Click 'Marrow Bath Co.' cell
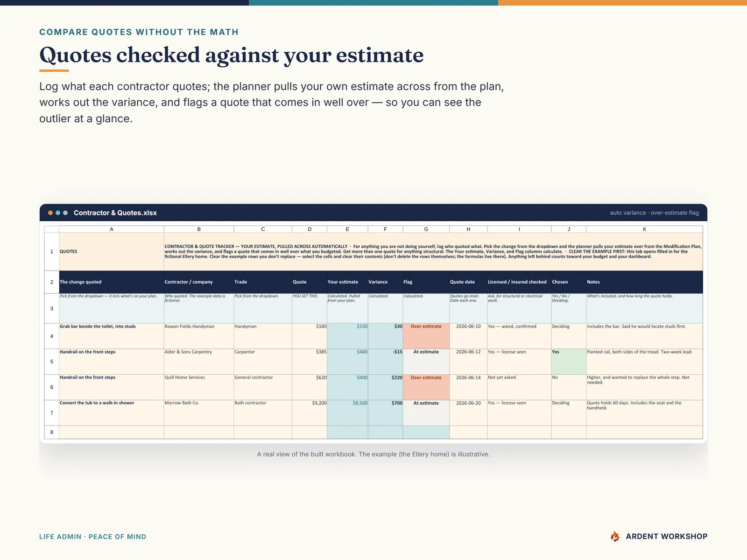Screen dimensions: 747x560 (x=199, y=413)
